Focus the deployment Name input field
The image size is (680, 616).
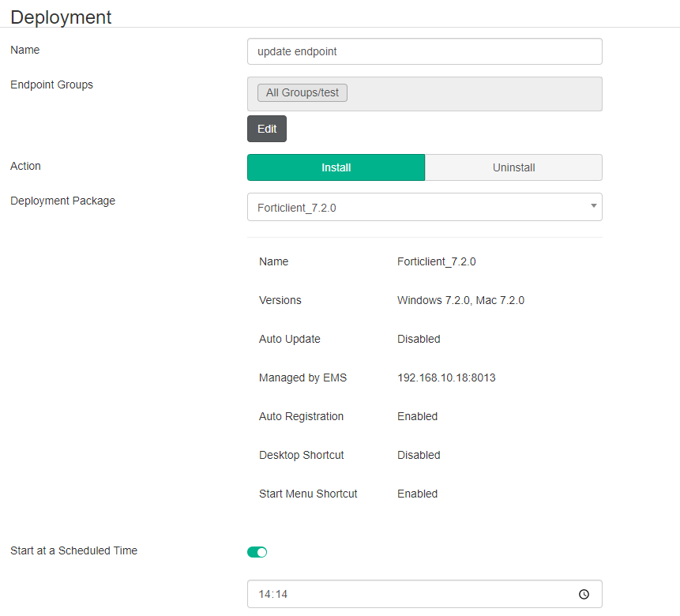click(x=424, y=51)
